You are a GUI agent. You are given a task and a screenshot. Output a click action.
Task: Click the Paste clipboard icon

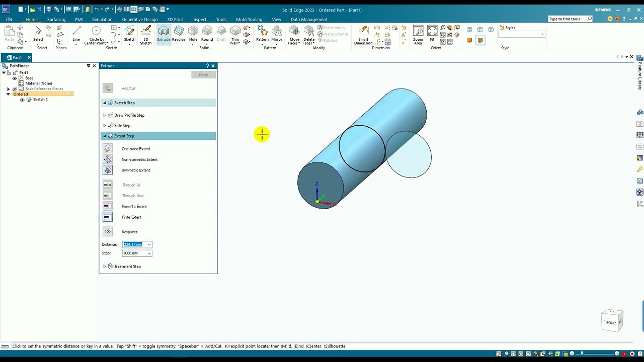tap(9, 34)
